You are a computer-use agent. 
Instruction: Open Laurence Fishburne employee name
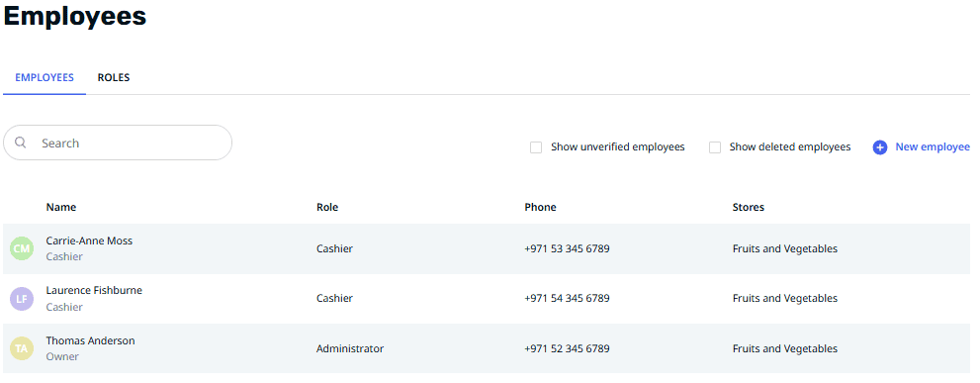(x=94, y=290)
